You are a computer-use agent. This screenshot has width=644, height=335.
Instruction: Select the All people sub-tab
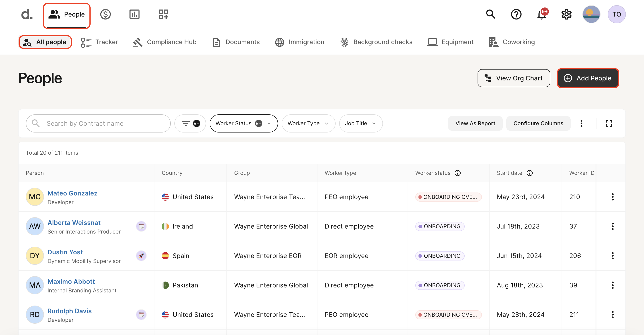45,42
